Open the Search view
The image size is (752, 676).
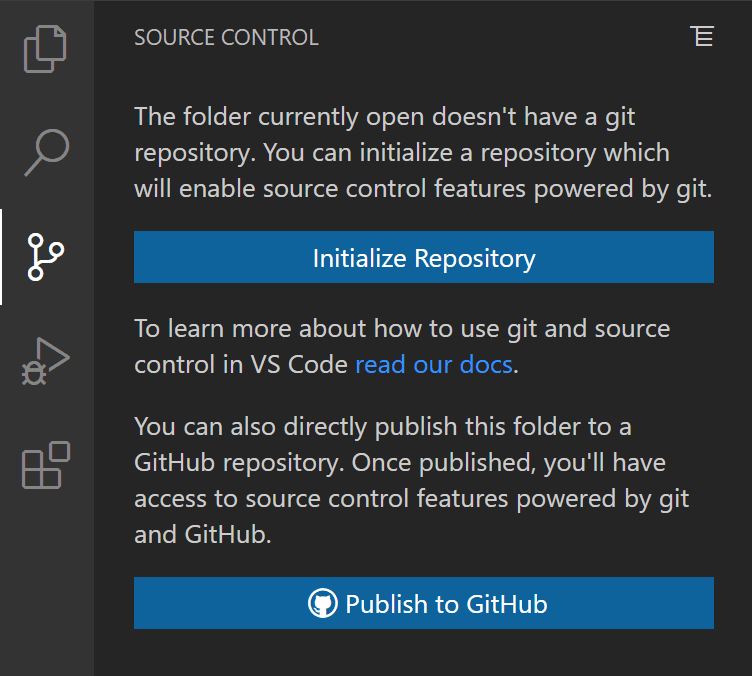coord(46,152)
